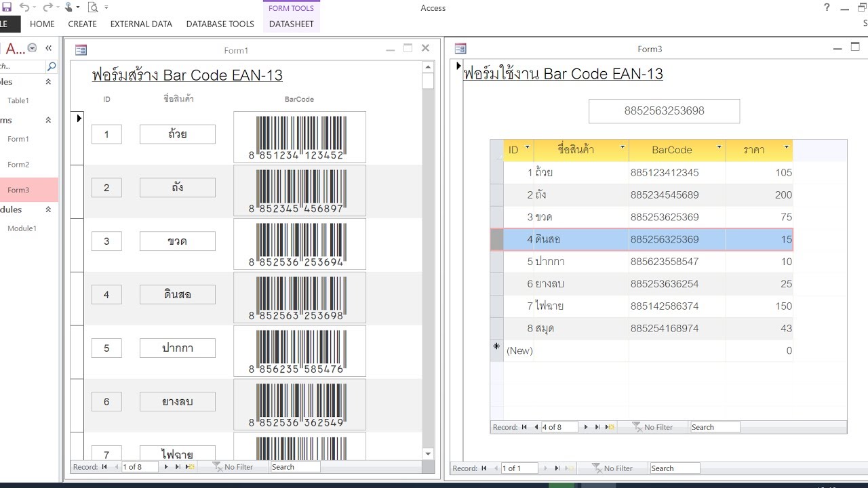Click No Filter in subform navigator

653,427
